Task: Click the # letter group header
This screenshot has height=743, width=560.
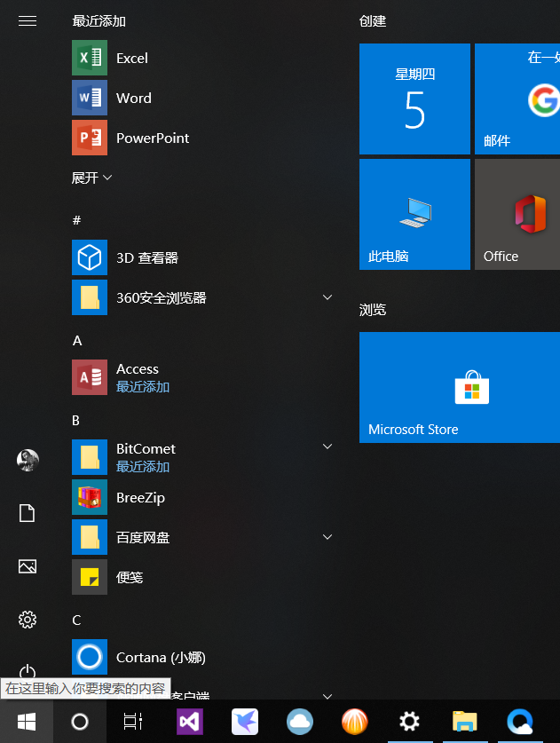Action: pos(76,220)
